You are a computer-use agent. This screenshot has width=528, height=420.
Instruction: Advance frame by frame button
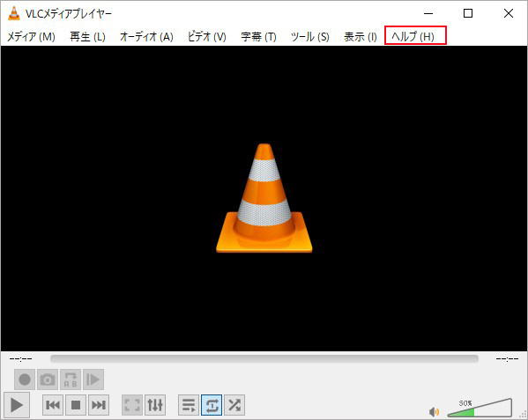click(x=93, y=379)
